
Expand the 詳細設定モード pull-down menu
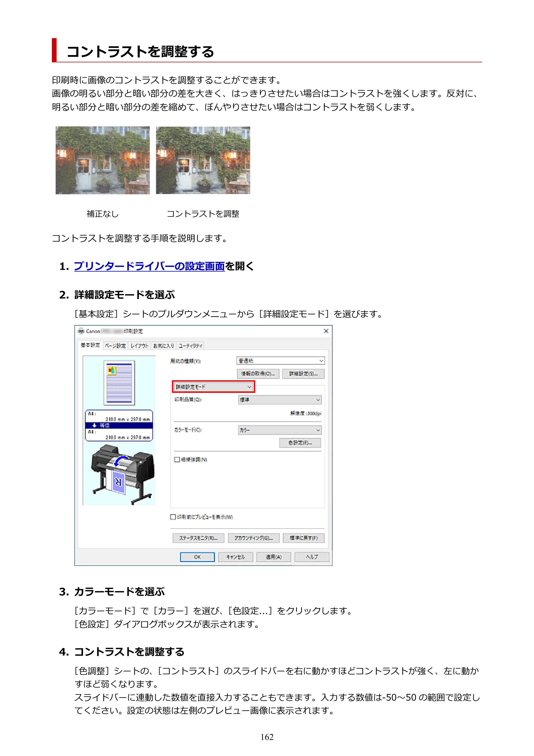pyautogui.click(x=213, y=387)
